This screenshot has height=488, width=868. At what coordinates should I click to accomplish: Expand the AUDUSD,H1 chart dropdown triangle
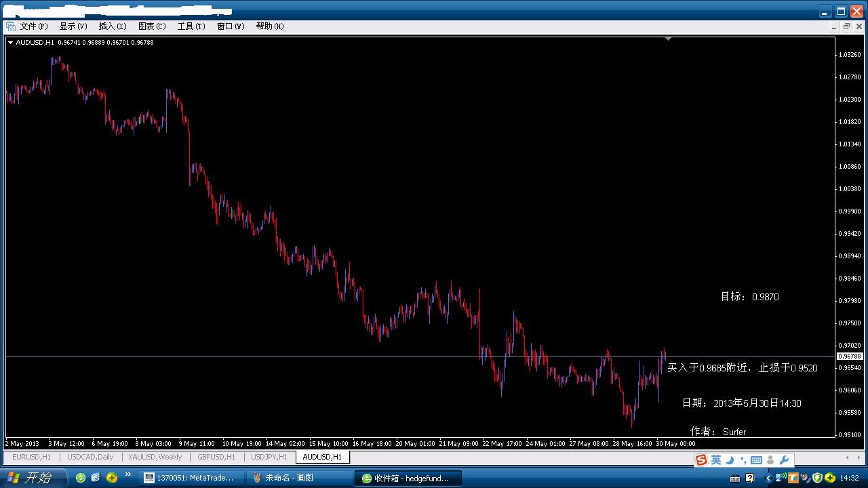click(11, 42)
